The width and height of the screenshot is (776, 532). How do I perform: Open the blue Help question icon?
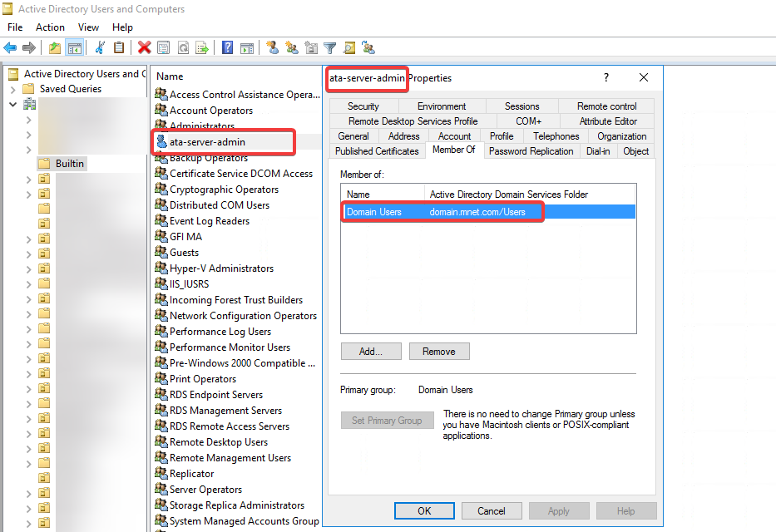227,48
